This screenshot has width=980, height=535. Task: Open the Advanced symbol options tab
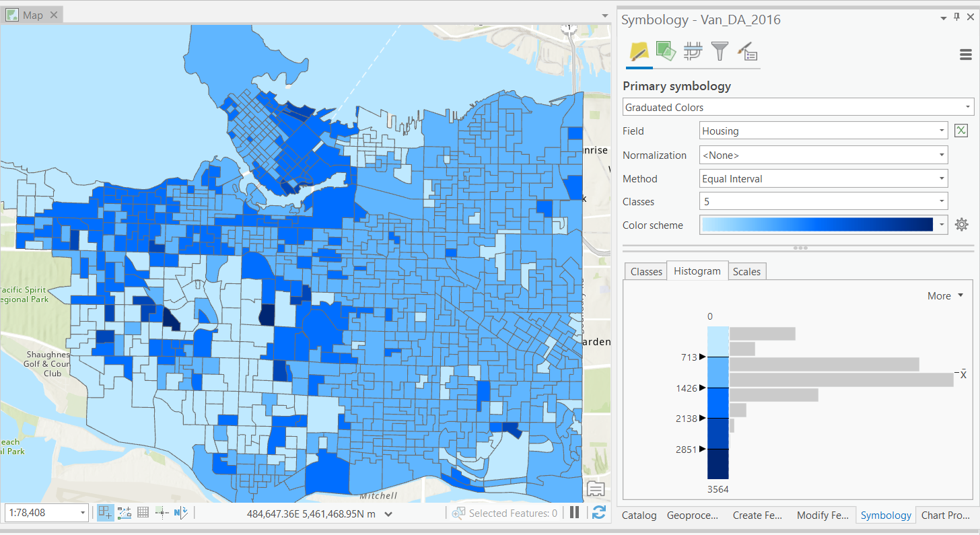tap(746, 52)
